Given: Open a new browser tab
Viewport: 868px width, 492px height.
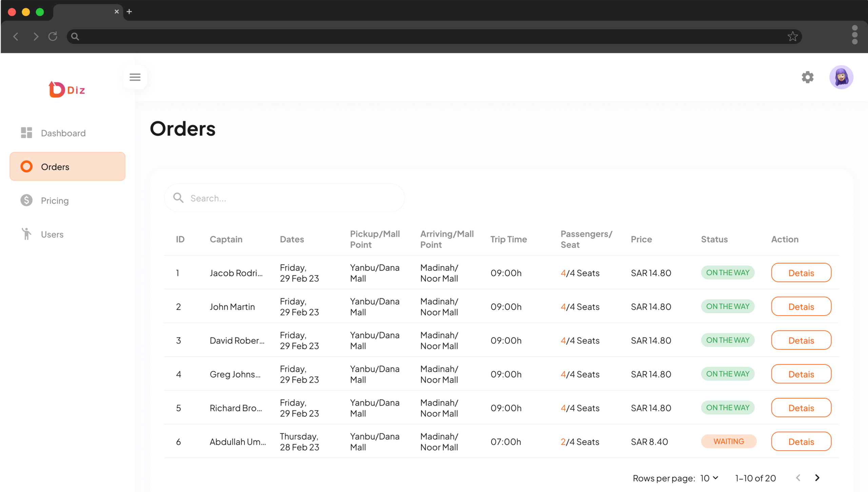Looking at the screenshot, I should click(x=129, y=12).
